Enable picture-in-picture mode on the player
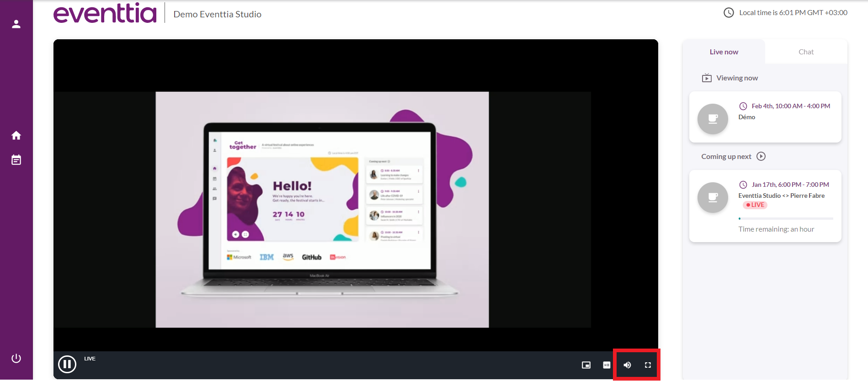The image size is (868, 381). (x=586, y=365)
